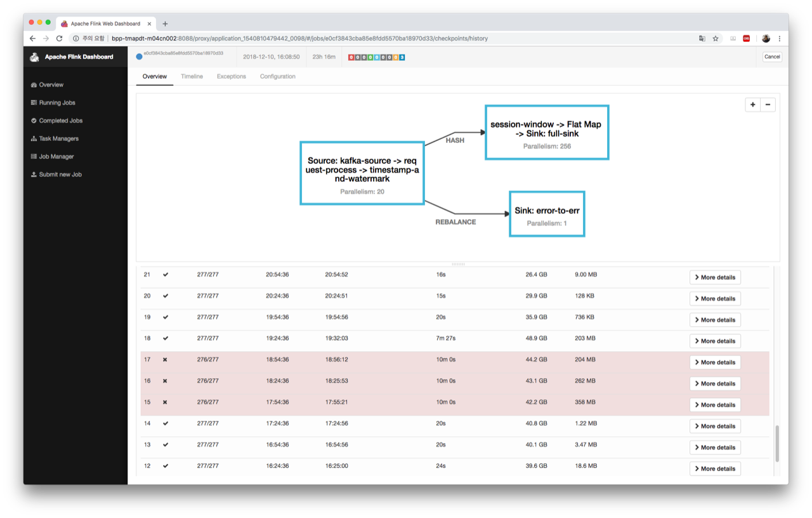This screenshot has width=812, height=518.
Task: Click the Submit new Job upload icon
Action: coord(34,175)
